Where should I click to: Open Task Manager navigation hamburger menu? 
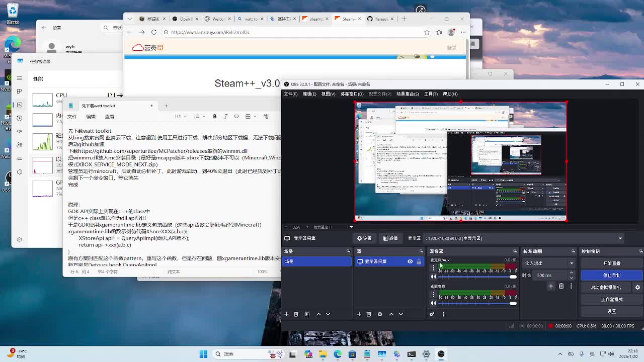coord(19,78)
